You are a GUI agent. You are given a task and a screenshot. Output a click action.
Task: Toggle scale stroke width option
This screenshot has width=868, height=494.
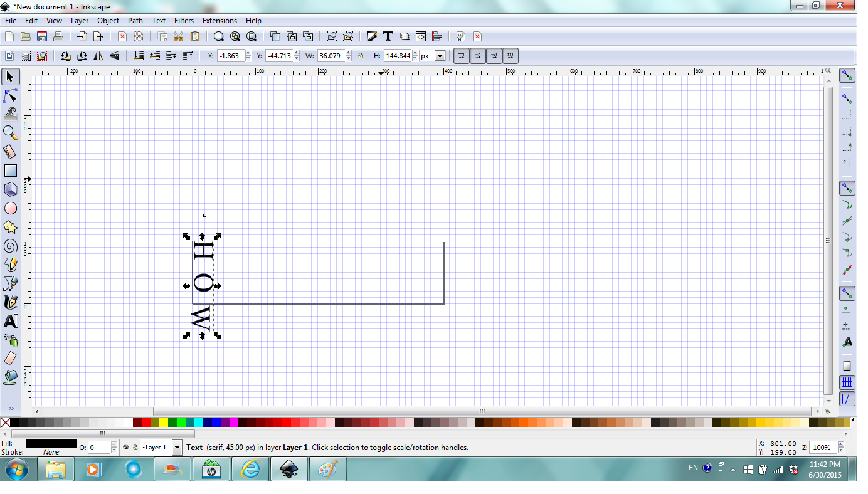pyautogui.click(x=462, y=56)
